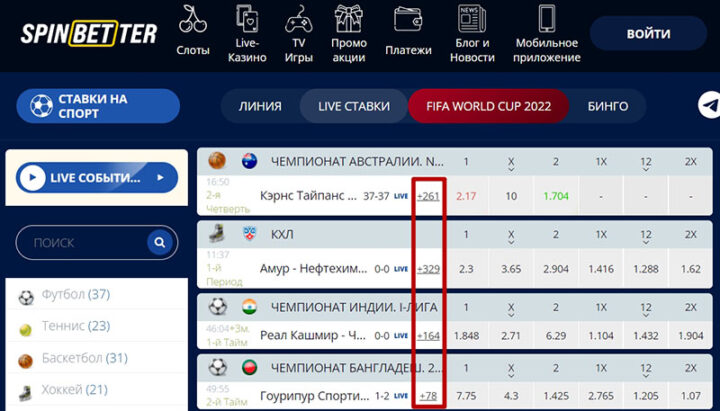Expand 12 column chevron in КХЛ header

(646, 243)
